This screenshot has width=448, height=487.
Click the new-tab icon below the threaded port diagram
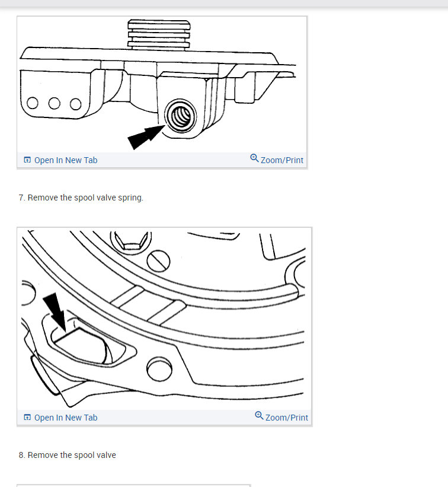pyautogui.click(x=27, y=160)
